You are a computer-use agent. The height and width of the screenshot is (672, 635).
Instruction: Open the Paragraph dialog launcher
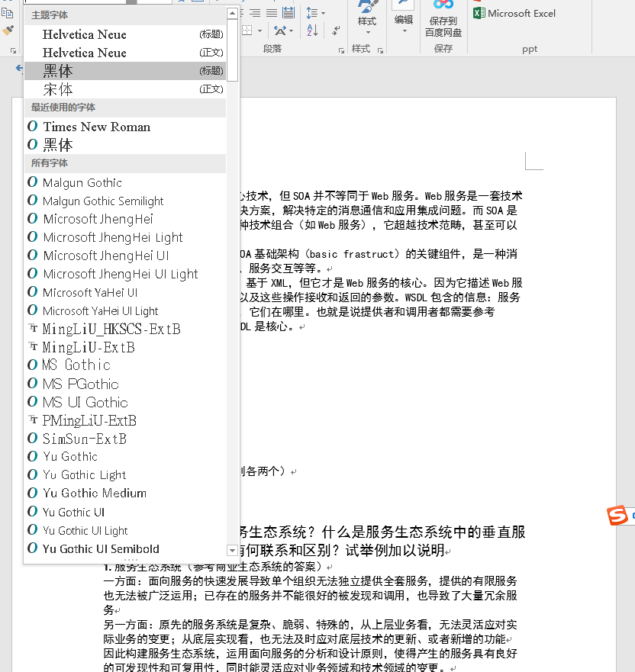(342, 50)
